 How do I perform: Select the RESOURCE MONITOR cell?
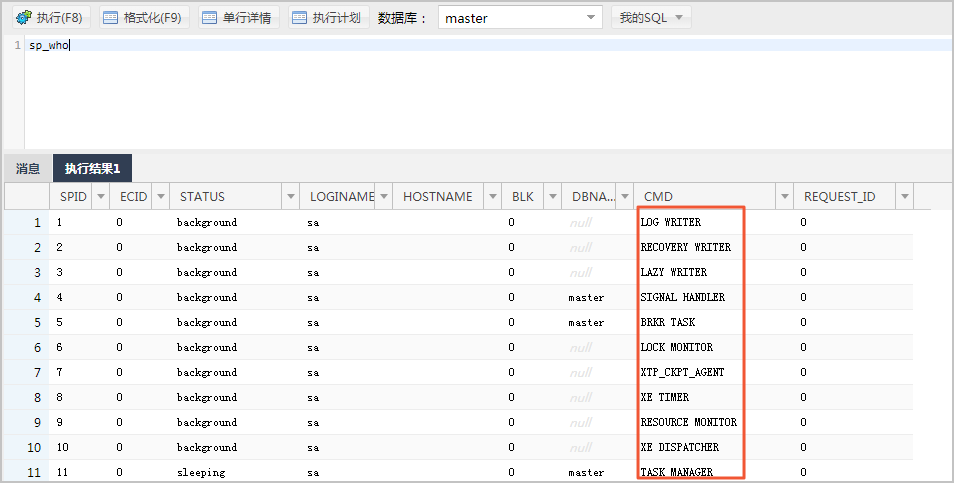689,422
